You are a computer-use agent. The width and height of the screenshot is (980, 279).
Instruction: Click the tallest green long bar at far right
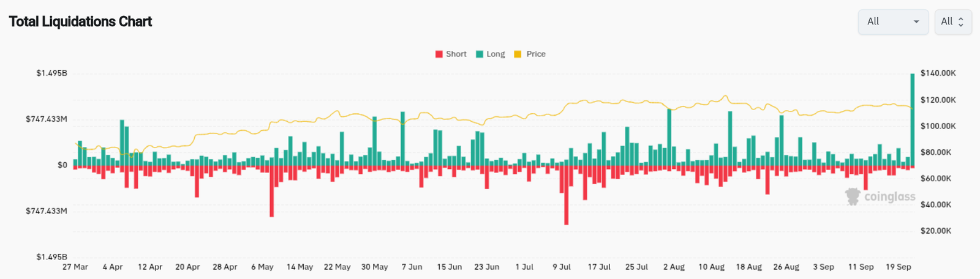(913, 119)
